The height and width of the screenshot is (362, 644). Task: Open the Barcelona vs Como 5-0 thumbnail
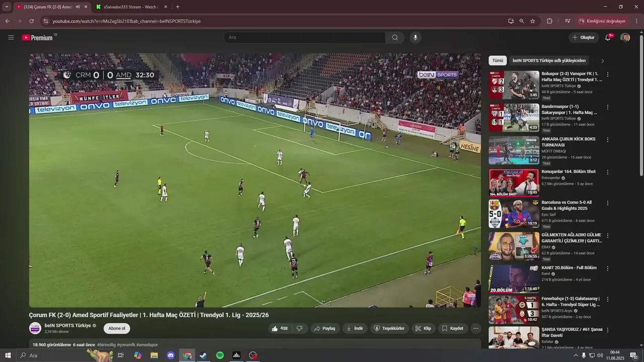point(514,214)
